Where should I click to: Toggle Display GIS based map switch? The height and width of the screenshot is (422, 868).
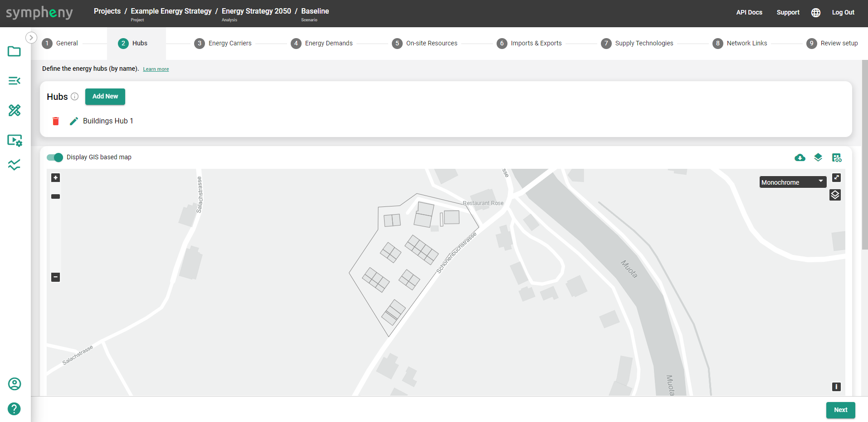point(55,157)
